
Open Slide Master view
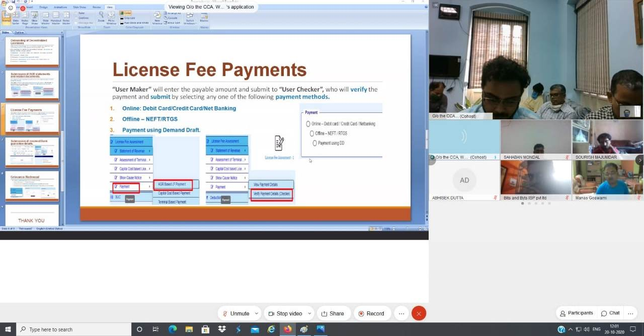[45, 18]
